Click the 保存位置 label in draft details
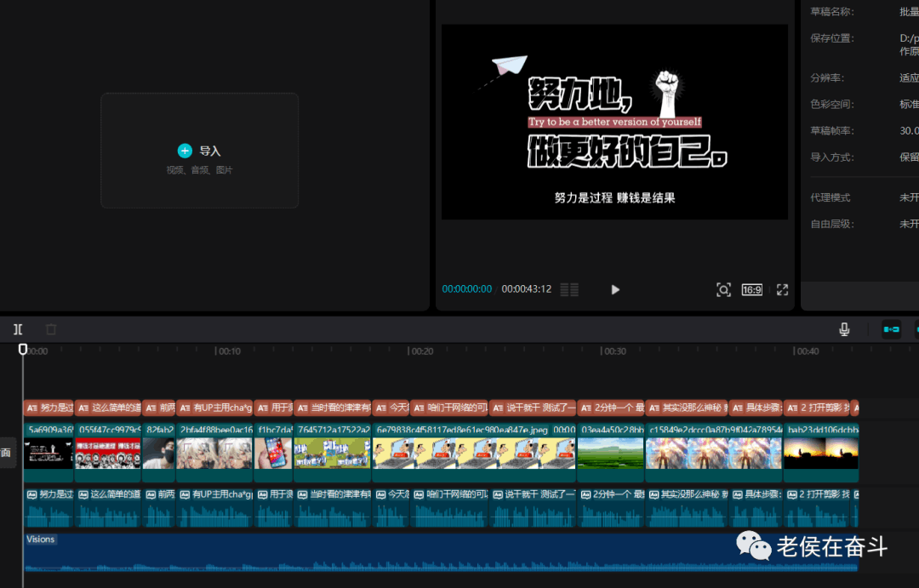The width and height of the screenshot is (919, 588). pyautogui.click(x=831, y=38)
